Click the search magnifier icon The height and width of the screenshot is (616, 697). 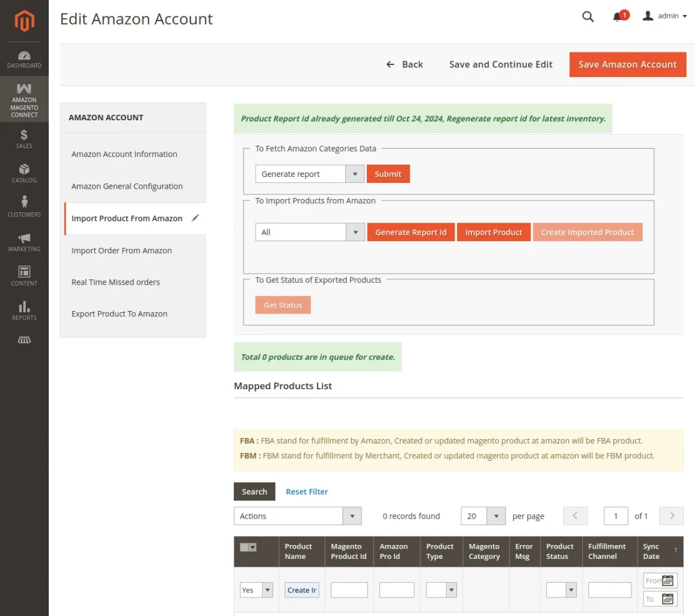click(x=588, y=16)
